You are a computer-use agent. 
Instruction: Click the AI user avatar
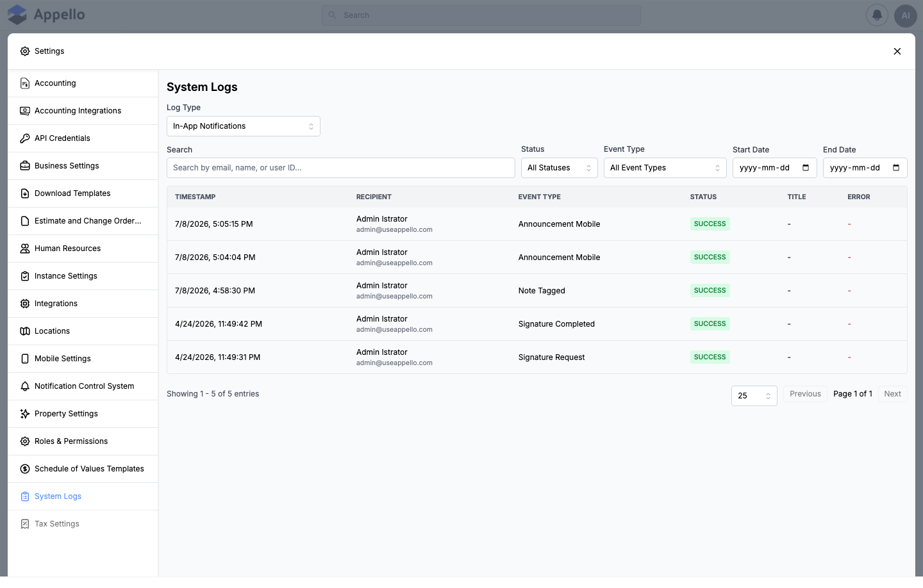pyautogui.click(x=906, y=15)
